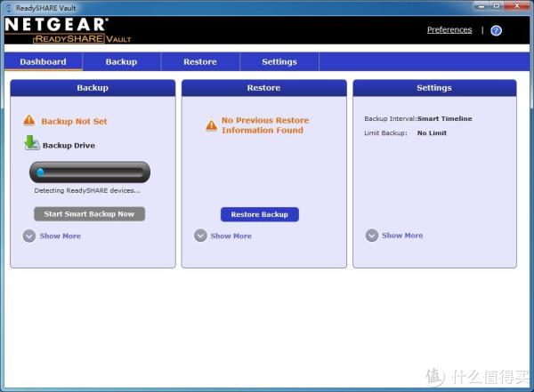Expand Show More chevron in Restore panel
This screenshot has width=534, height=392.
(x=200, y=236)
